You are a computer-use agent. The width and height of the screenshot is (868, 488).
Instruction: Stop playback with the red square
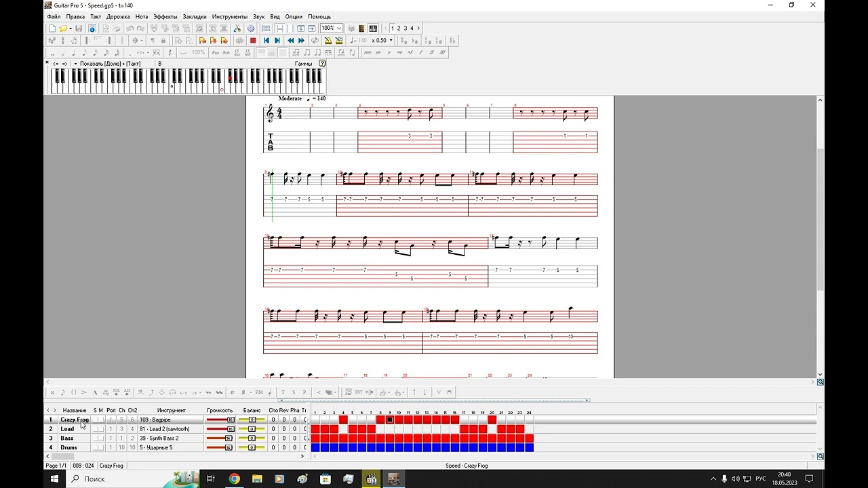253,41
